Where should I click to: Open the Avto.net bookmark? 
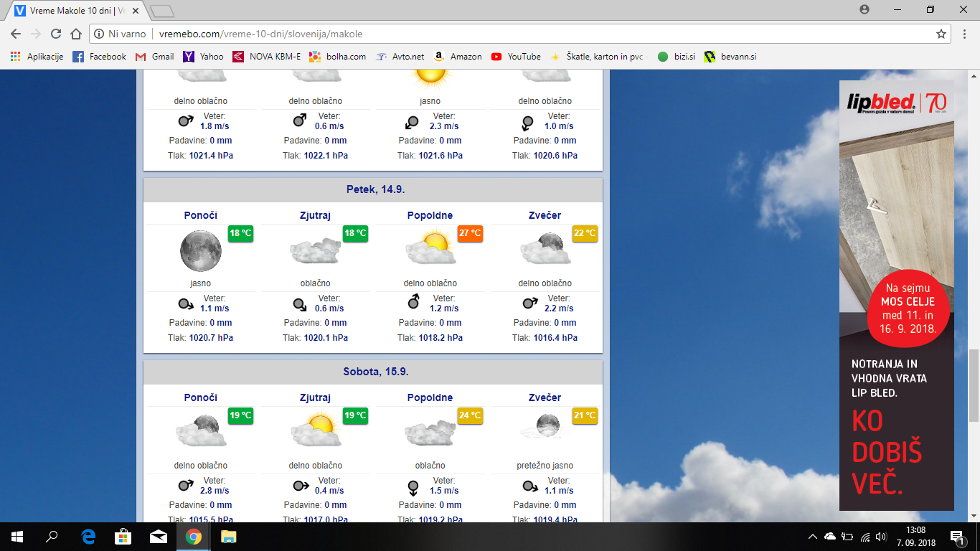399,57
